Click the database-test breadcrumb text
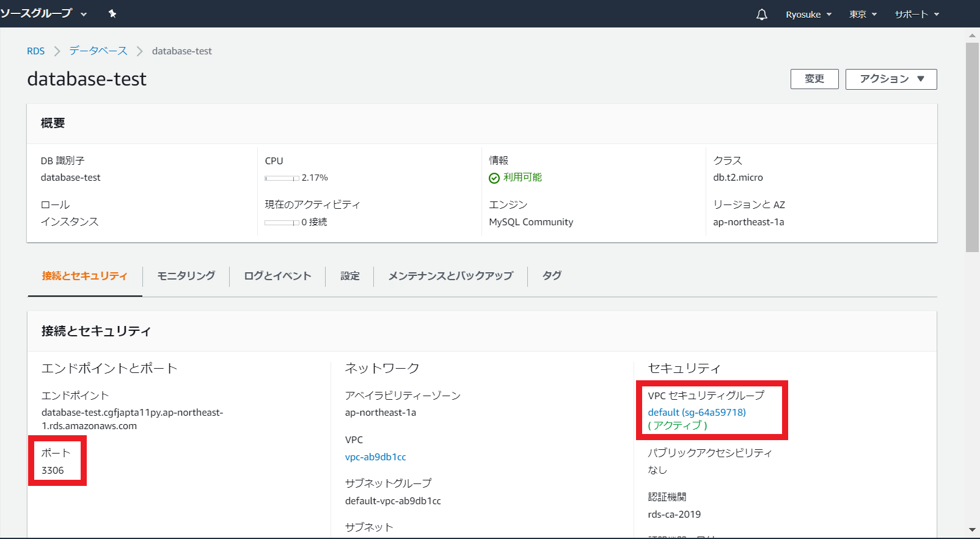 pos(182,51)
